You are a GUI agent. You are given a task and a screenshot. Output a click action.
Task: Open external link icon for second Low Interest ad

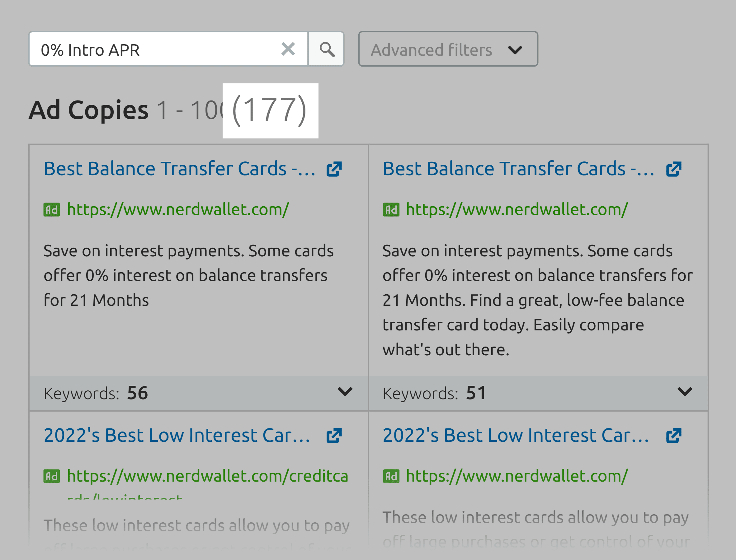pos(674,436)
